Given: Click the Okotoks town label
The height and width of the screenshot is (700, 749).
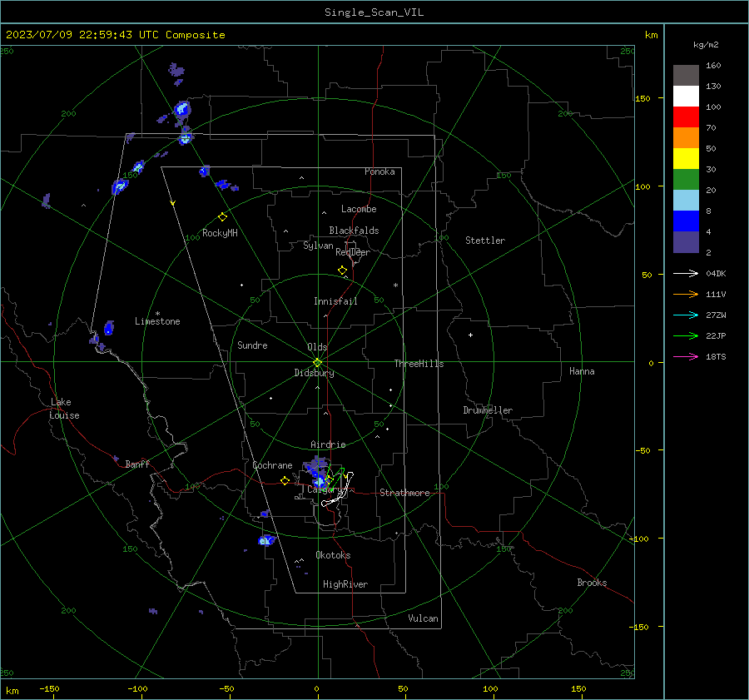Looking at the screenshot, I should pos(333,555).
